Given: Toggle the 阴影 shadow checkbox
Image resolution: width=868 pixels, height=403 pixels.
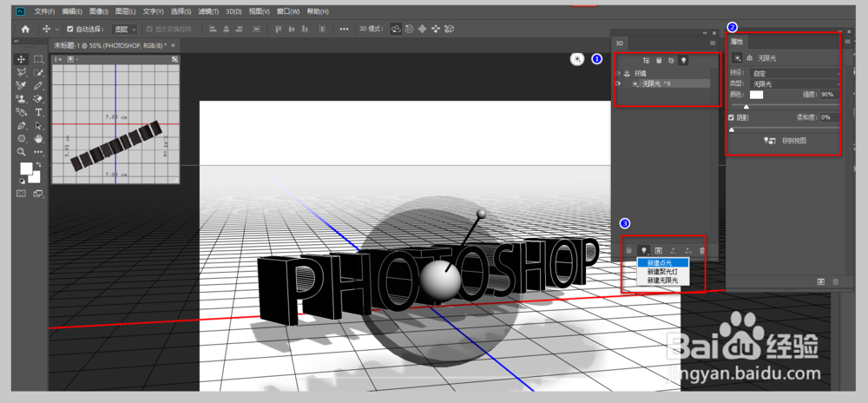Looking at the screenshot, I should click(731, 117).
